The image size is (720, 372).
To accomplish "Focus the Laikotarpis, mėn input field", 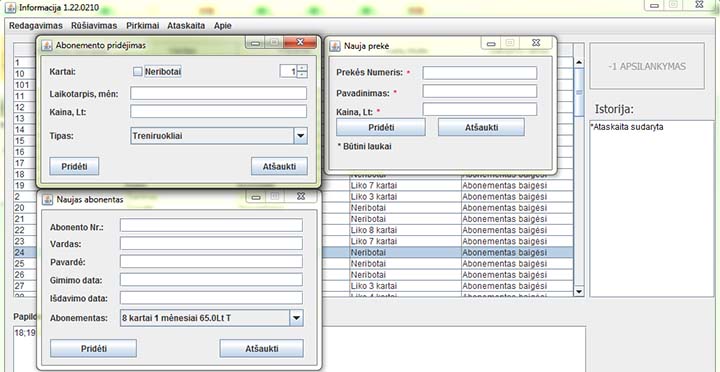I will 219,93.
